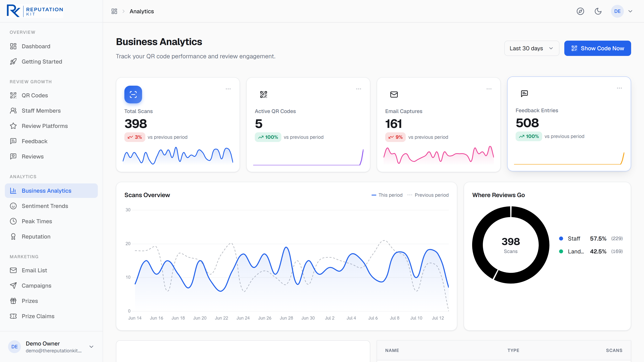Click Email List envelope icon
The height and width of the screenshot is (362, 644).
(13, 270)
